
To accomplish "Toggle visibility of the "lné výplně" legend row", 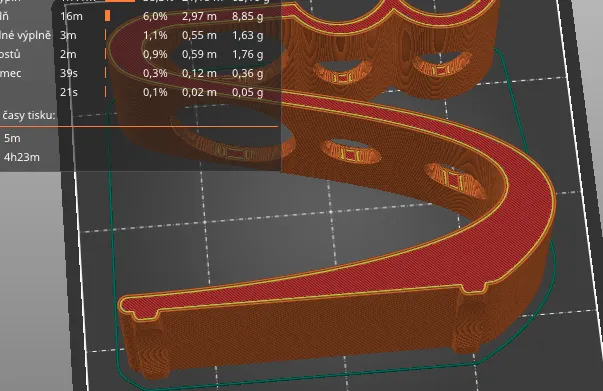I will pos(140,35).
